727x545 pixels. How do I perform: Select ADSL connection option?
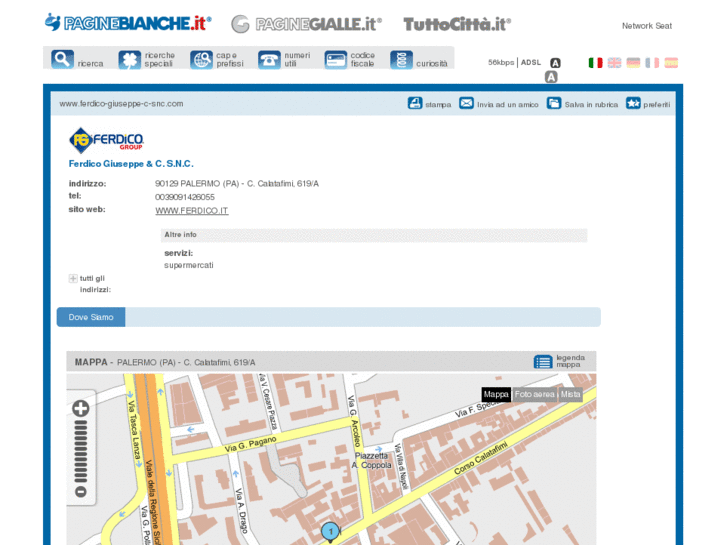(531, 62)
